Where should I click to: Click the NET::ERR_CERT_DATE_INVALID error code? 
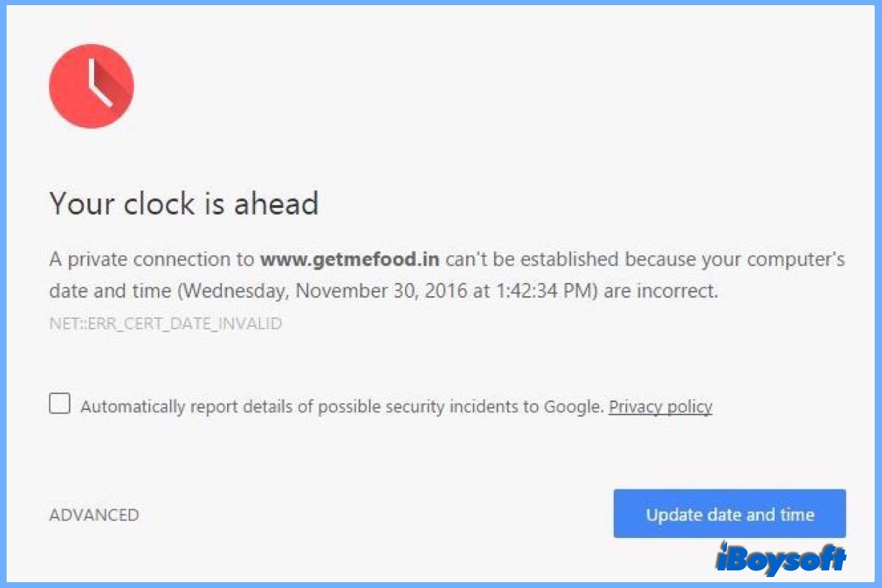click(x=165, y=323)
